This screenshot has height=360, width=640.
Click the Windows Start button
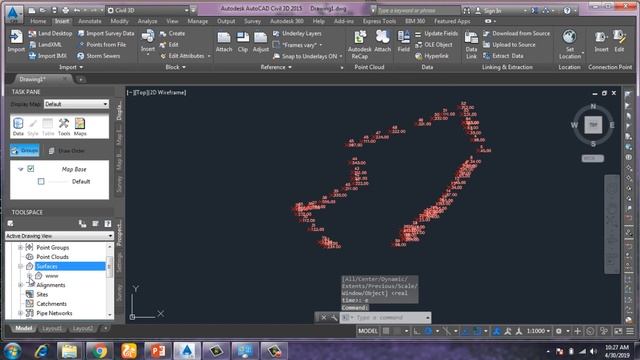tap(13, 351)
